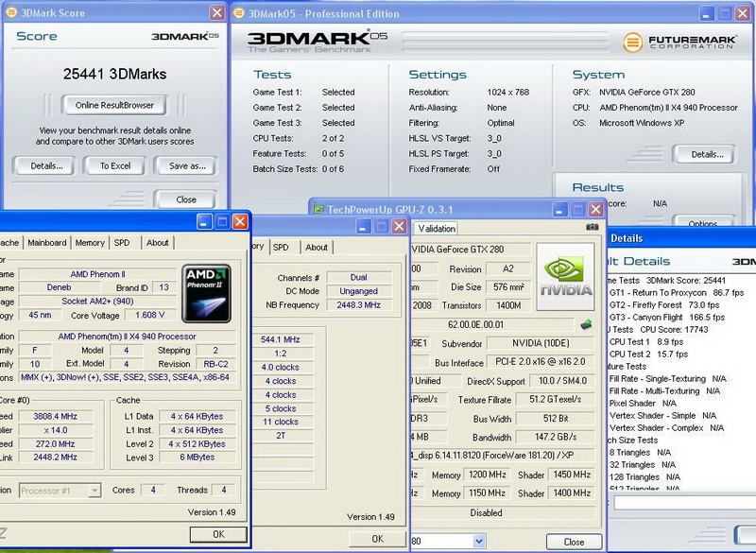Image resolution: width=756 pixels, height=553 pixels.
Task: Click Details... in the 3DMark Score window
Action: 46,165
